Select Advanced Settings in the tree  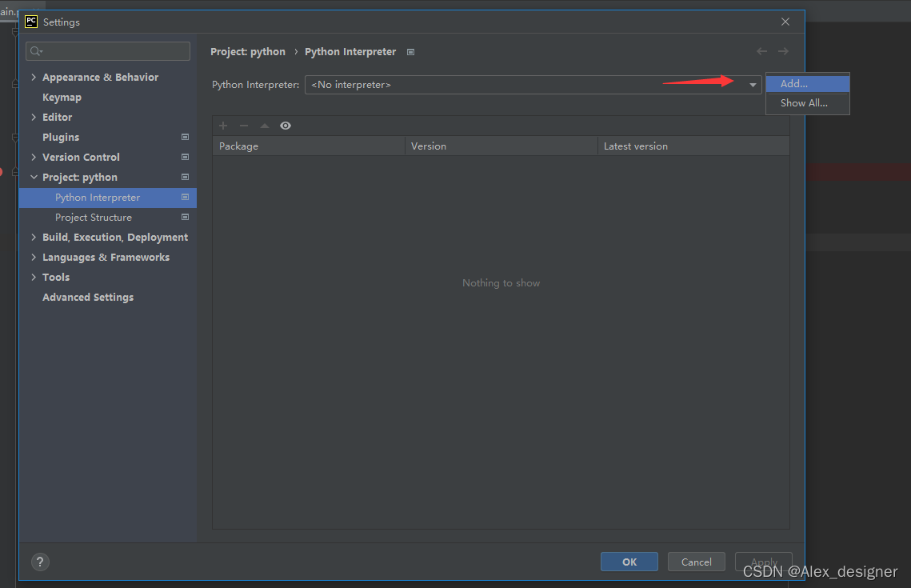coord(88,297)
